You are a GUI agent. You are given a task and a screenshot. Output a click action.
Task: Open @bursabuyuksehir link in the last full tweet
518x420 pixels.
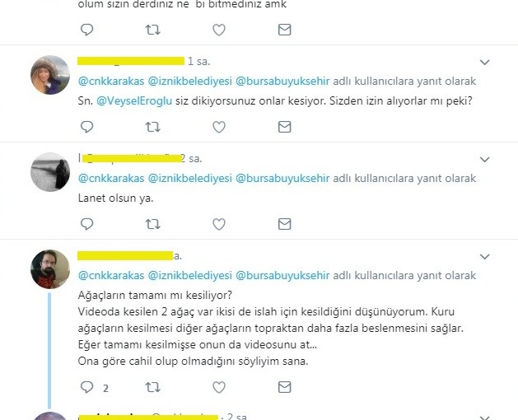tap(282, 276)
